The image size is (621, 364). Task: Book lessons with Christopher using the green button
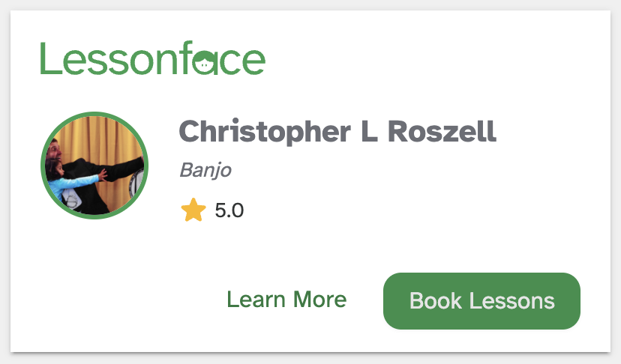(481, 301)
